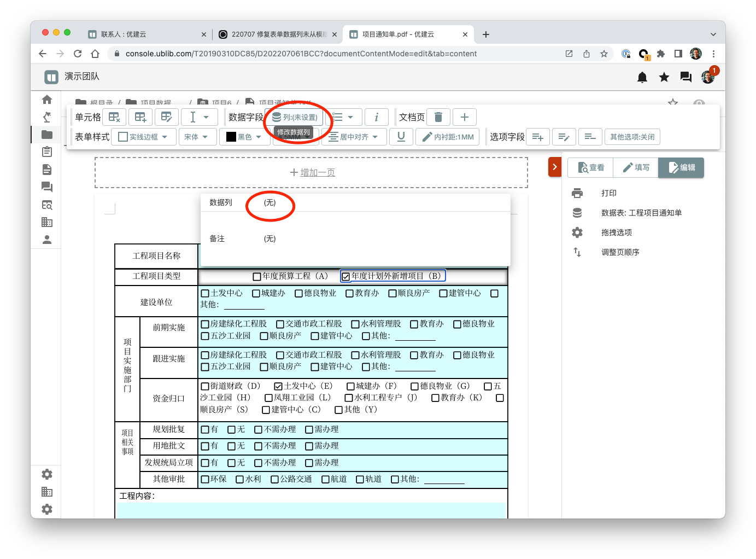Image resolution: width=756 pixels, height=559 pixels.
Task: Check the 环保 checkbox in 其他审批 row
Action: click(x=205, y=480)
